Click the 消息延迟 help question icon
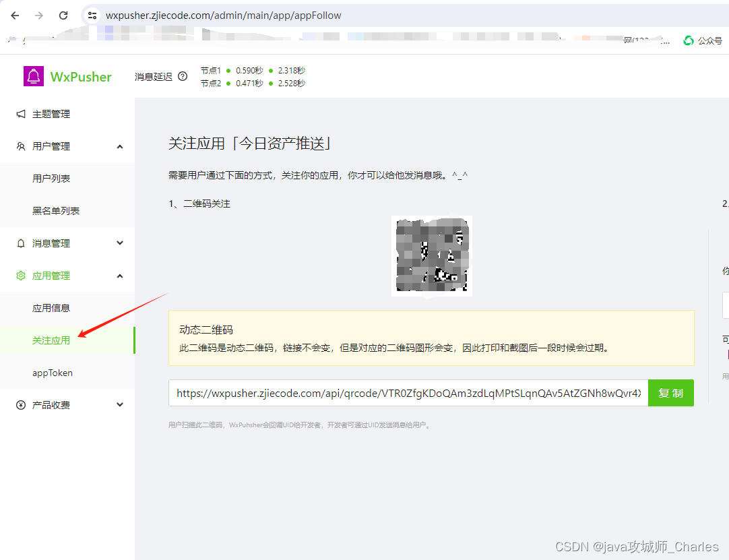This screenshot has width=729, height=560. pos(183,76)
